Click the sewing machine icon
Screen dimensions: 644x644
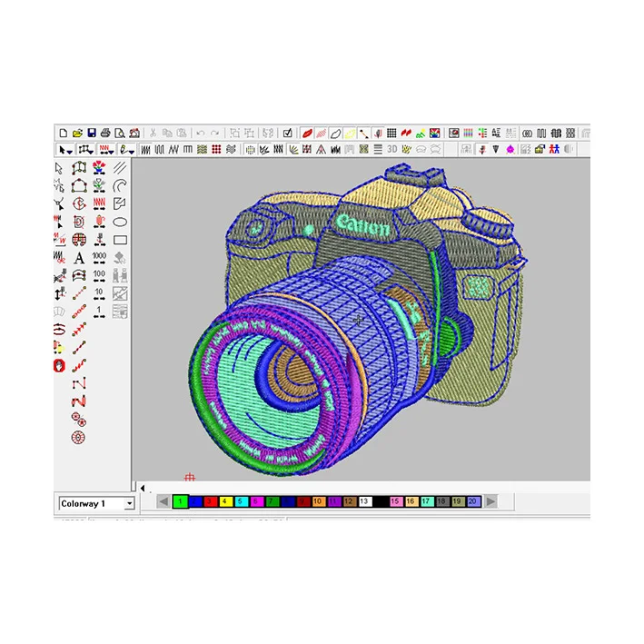(134, 134)
